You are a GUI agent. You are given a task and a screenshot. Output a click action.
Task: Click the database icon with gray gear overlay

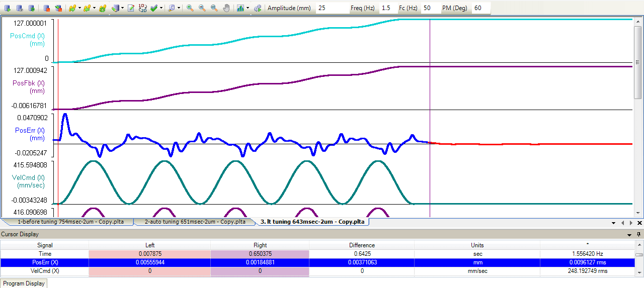click(x=19, y=8)
